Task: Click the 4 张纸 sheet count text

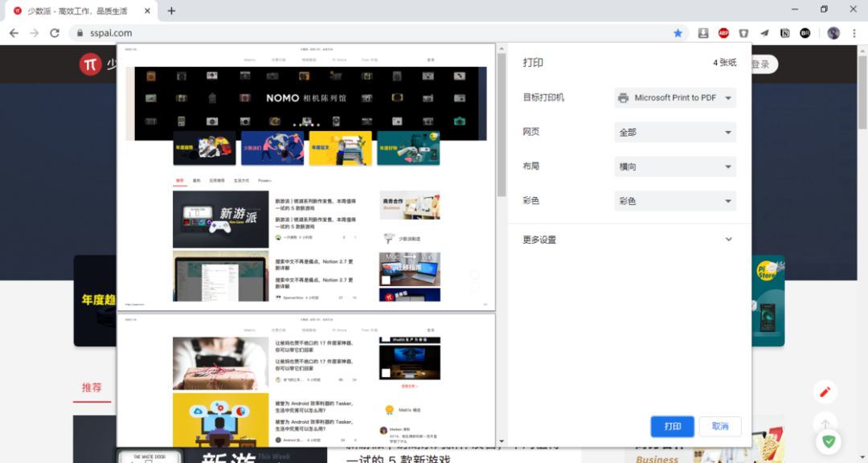Action: 725,64
